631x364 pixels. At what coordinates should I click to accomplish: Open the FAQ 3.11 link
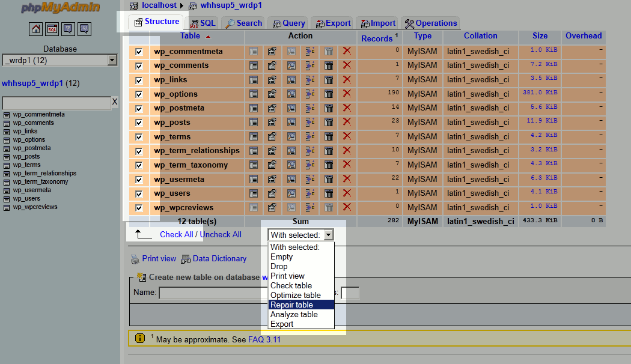click(x=264, y=339)
